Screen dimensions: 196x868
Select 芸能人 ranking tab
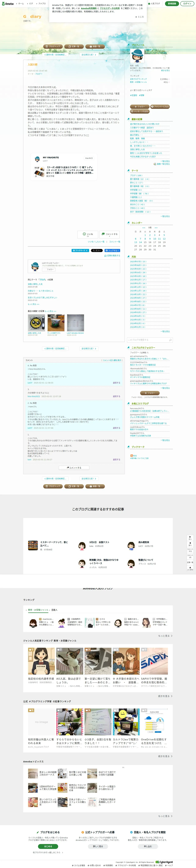[54, 610]
